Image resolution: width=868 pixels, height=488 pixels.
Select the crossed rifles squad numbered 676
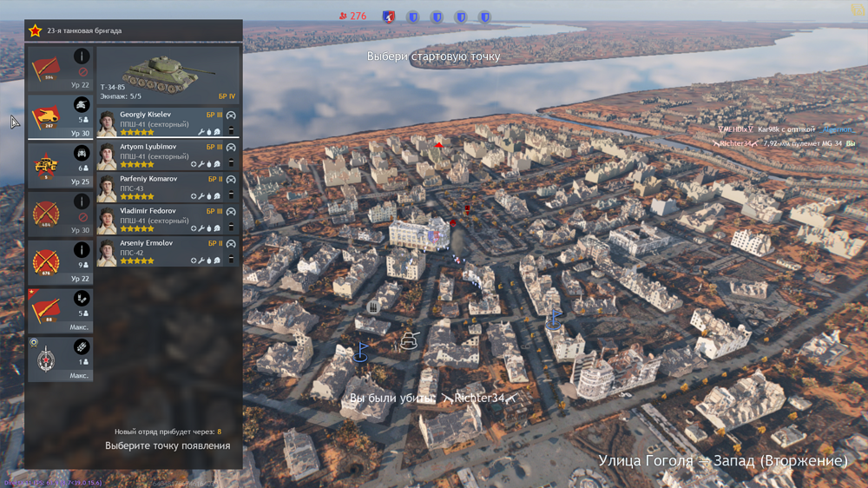pyautogui.click(x=61, y=262)
